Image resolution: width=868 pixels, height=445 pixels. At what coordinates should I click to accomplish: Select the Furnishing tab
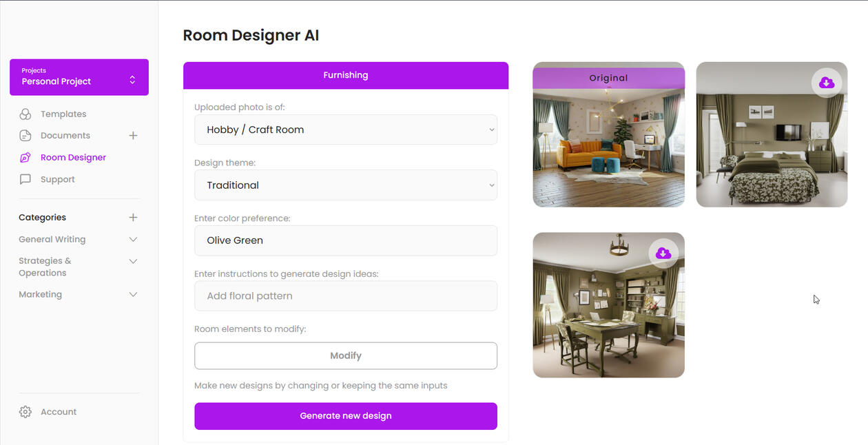346,75
